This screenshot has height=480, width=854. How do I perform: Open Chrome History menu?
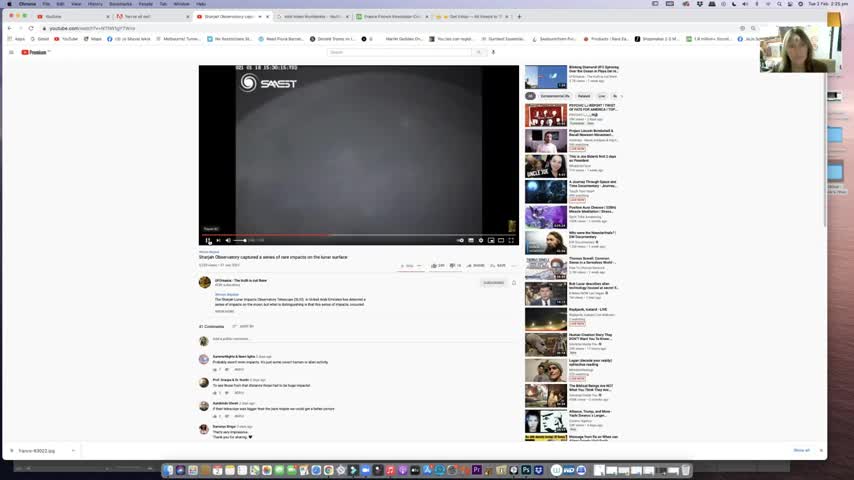95,4
